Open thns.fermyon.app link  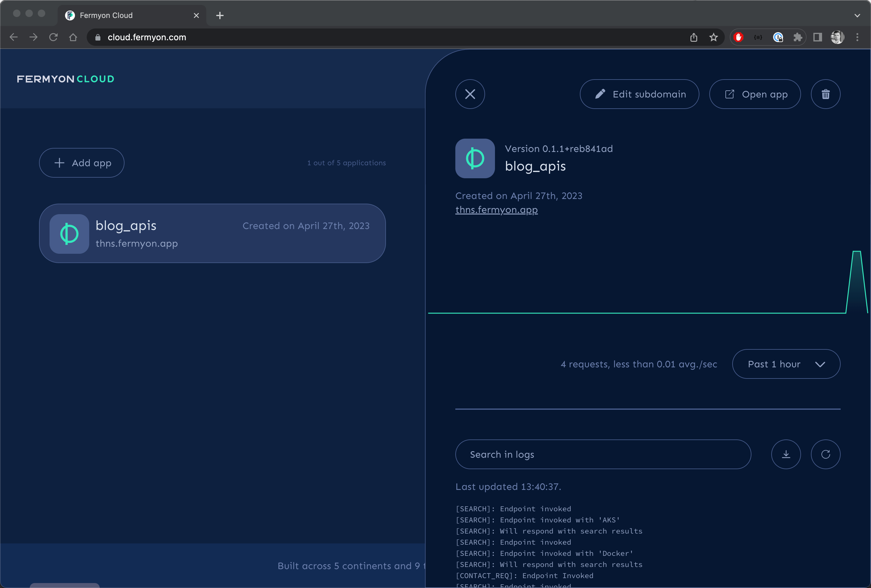coord(496,210)
